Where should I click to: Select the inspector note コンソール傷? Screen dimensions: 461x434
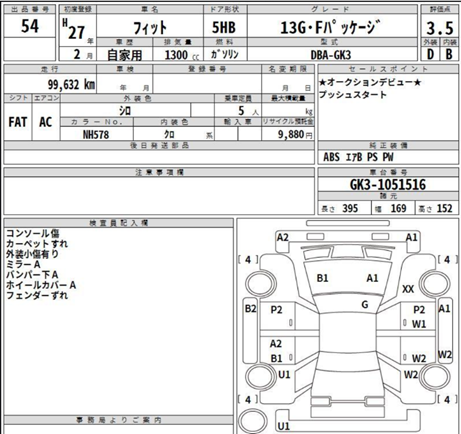coord(33,233)
